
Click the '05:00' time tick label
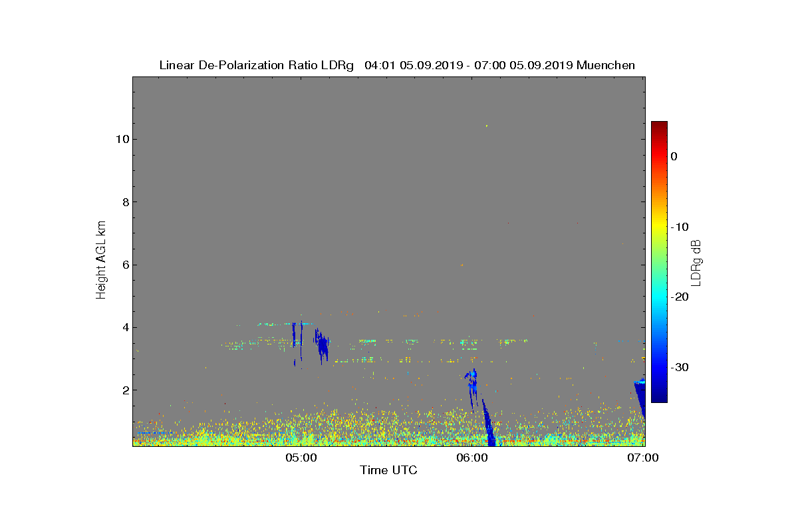click(x=301, y=458)
